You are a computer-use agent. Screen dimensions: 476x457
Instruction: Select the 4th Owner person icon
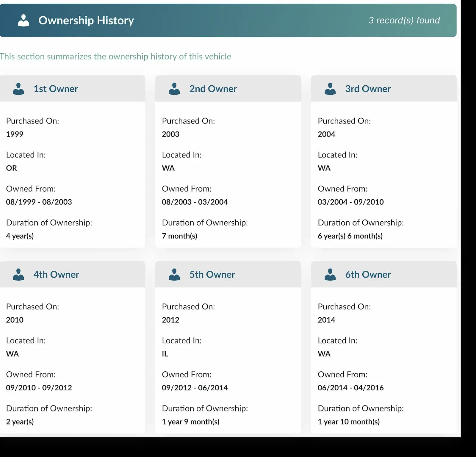(18, 274)
